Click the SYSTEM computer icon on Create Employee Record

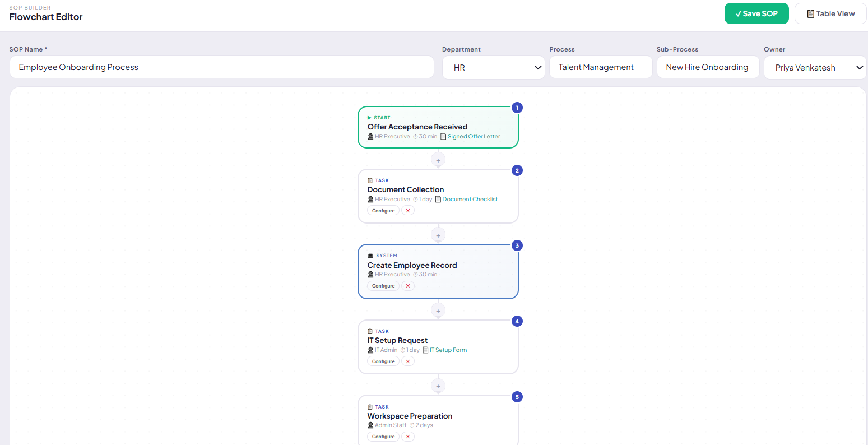point(370,256)
